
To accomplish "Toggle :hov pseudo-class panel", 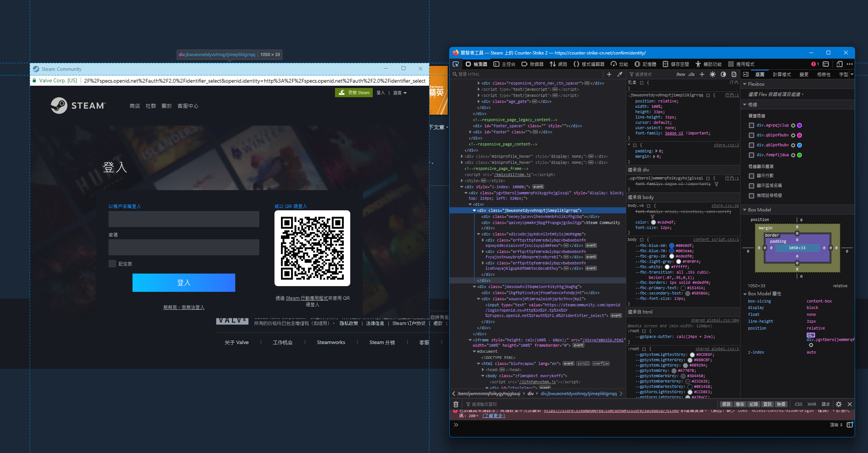I will click(681, 74).
